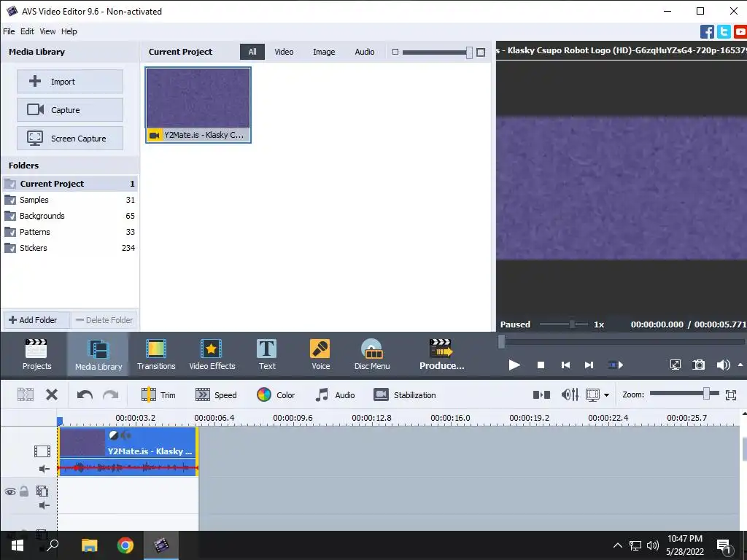Open the Projects panel
This screenshot has height=560, width=747.
[x=36, y=354]
